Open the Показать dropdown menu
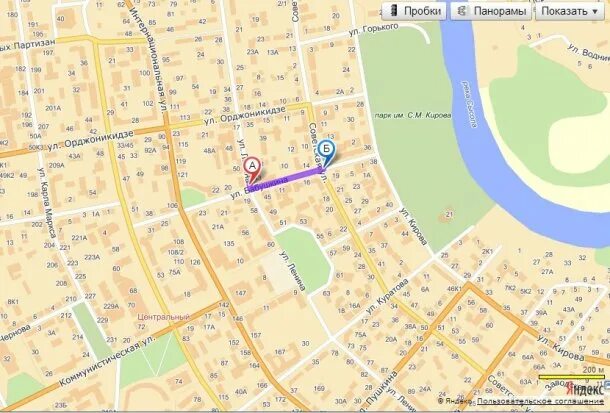This screenshot has height=413, width=610. [x=570, y=11]
